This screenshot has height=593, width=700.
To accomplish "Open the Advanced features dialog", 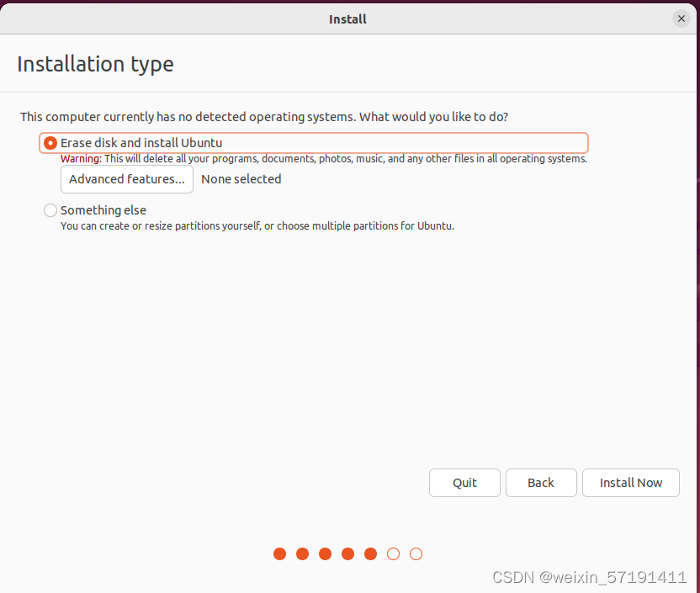I will point(126,178).
